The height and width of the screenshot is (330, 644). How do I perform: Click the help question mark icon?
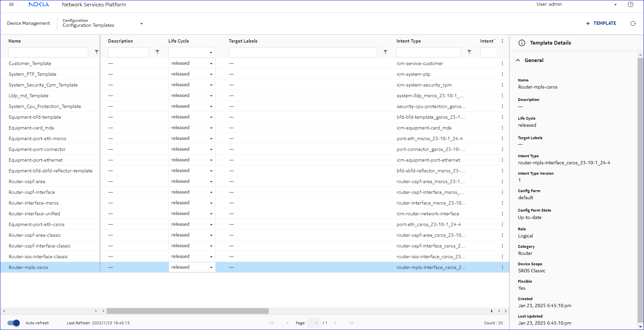[x=630, y=4]
